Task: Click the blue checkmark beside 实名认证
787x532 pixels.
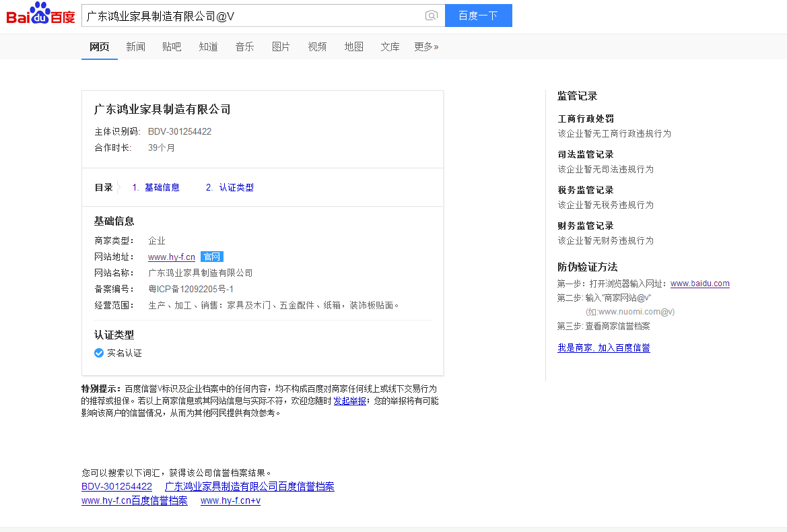Action: (x=98, y=352)
